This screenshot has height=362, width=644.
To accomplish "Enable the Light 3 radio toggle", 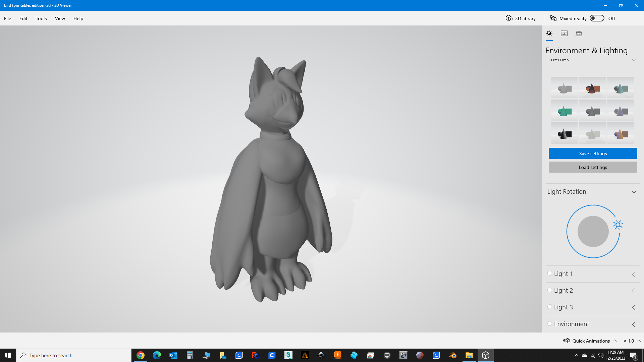I will pos(550,307).
